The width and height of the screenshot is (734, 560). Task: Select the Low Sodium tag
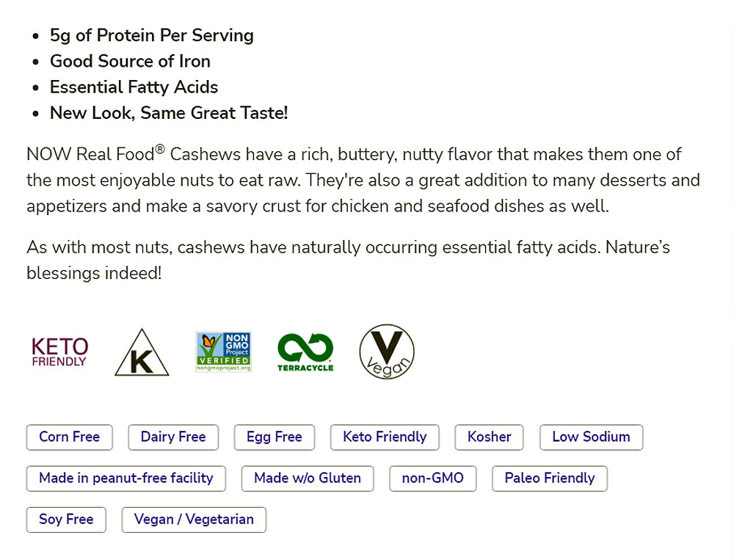pos(591,437)
